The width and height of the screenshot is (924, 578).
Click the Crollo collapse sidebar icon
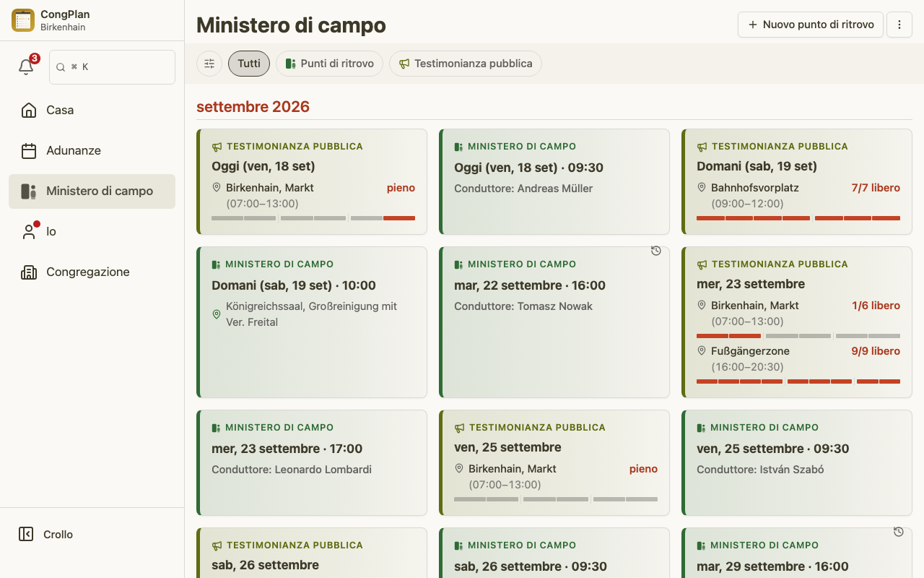(26, 535)
